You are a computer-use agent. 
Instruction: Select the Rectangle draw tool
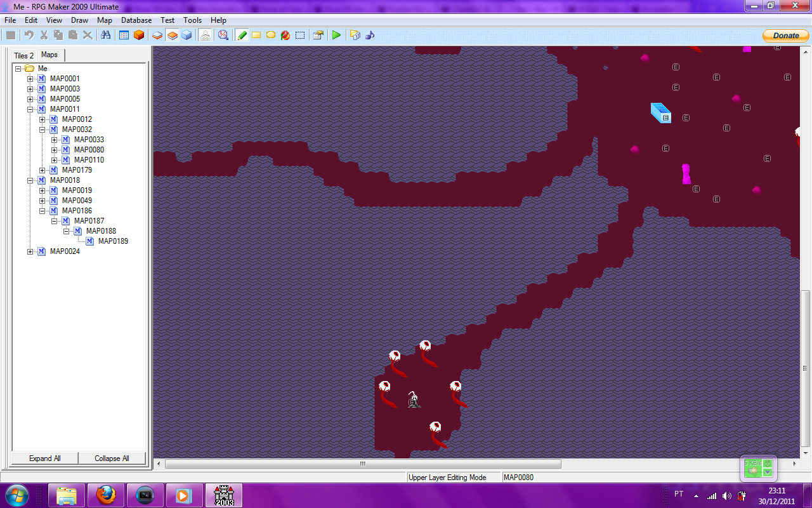click(x=256, y=36)
